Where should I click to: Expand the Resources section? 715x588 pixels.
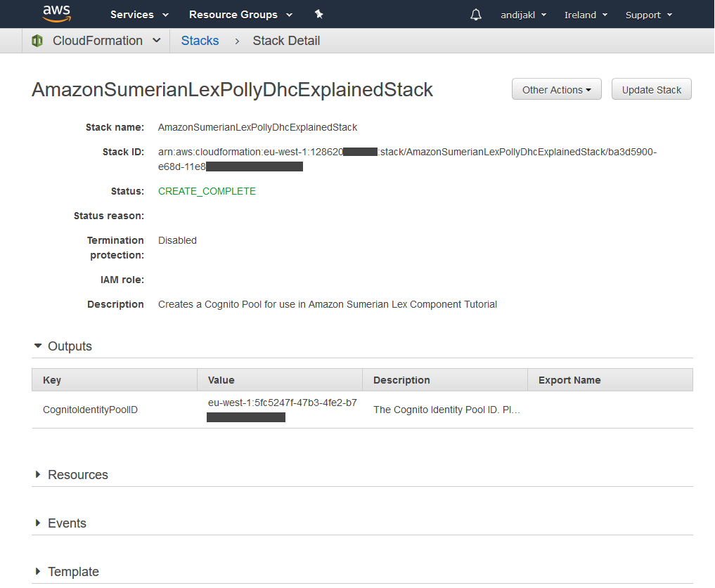71,474
